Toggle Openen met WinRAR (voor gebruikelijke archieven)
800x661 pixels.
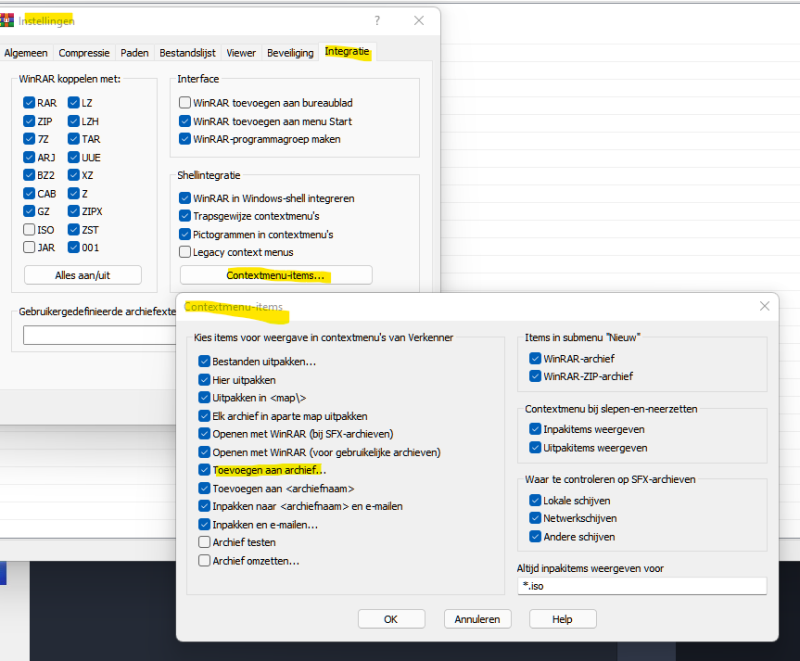coord(204,452)
